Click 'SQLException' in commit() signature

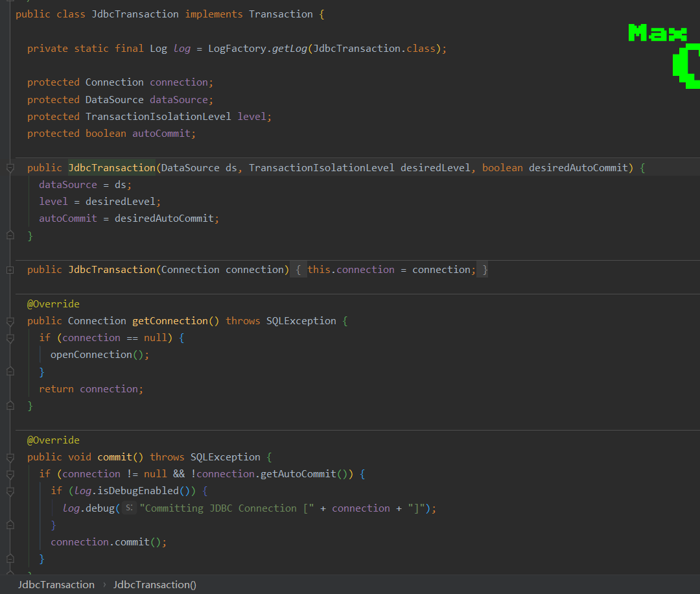[226, 457]
